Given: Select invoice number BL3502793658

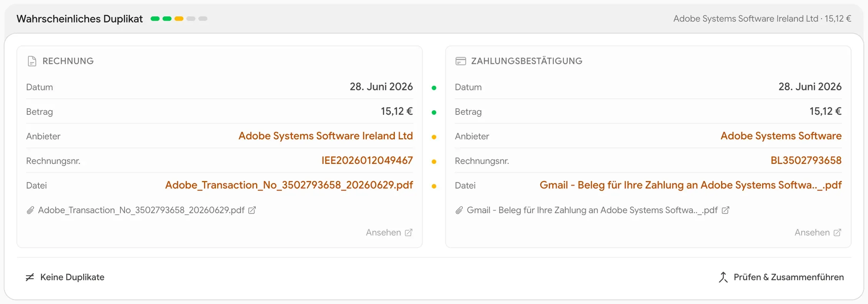Looking at the screenshot, I should [806, 160].
